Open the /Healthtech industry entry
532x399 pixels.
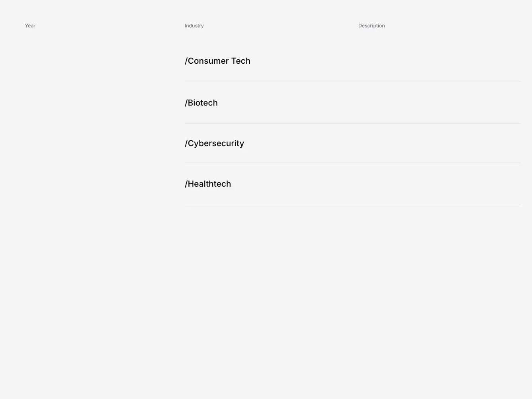point(208,184)
